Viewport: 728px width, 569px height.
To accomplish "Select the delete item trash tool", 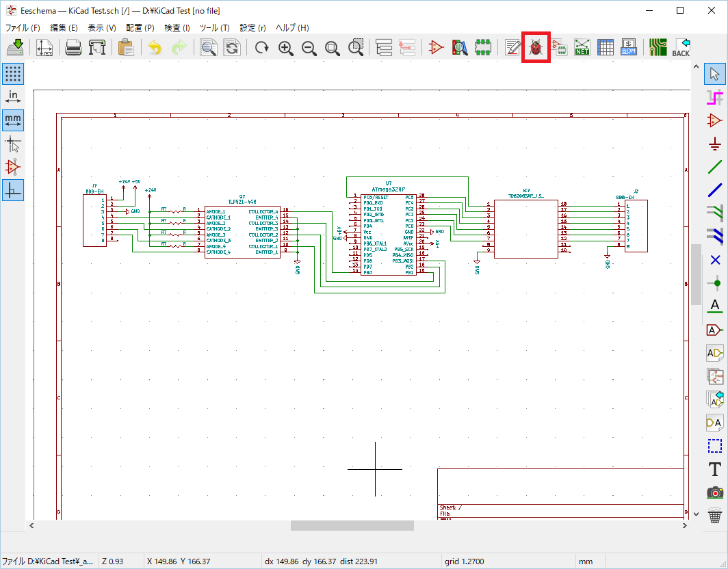I will click(x=715, y=516).
